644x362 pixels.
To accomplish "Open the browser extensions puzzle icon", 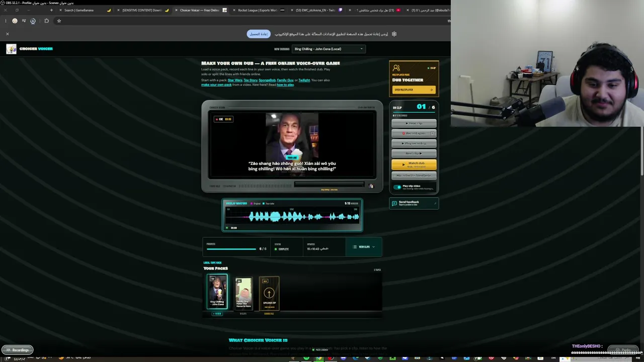I will [46, 21].
